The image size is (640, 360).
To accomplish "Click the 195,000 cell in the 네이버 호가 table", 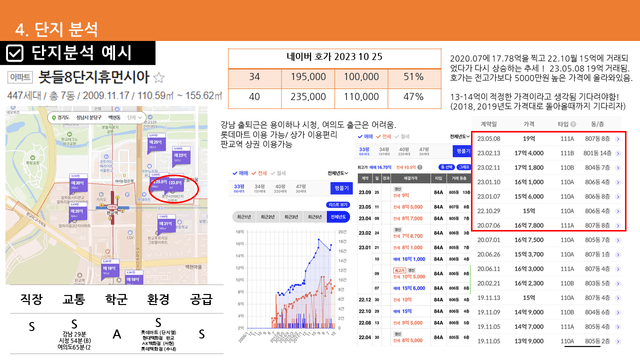I will (308, 77).
